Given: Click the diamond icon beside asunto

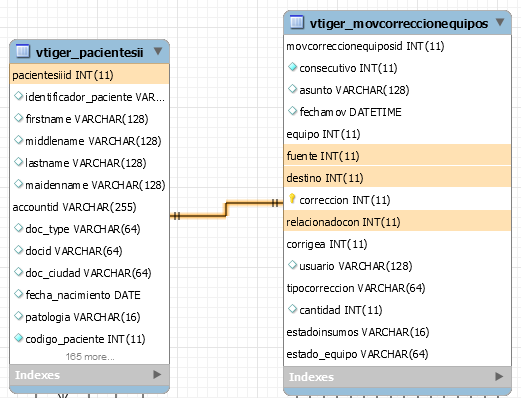Looking at the screenshot, I should pyautogui.click(x=292, y=89).
